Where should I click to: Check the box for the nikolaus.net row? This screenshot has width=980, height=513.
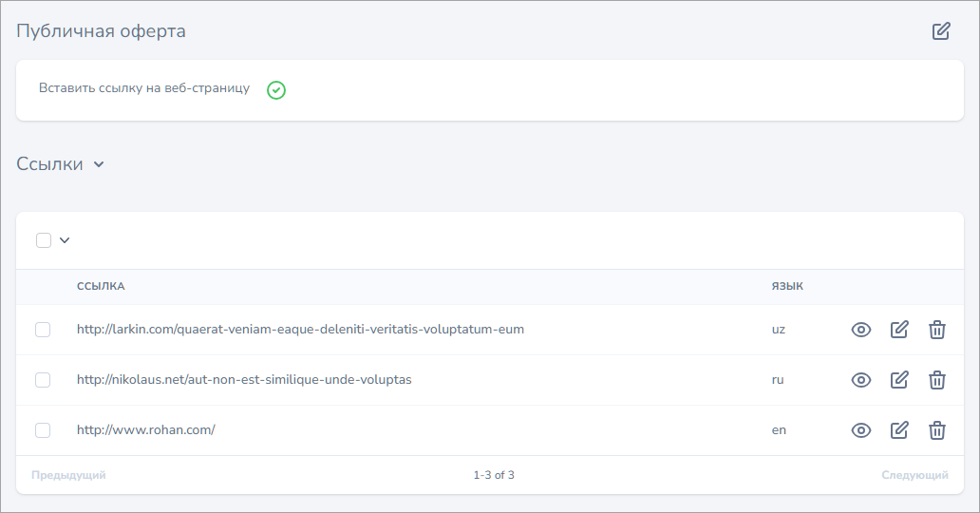pyautogui.click(x=43, y=380)
